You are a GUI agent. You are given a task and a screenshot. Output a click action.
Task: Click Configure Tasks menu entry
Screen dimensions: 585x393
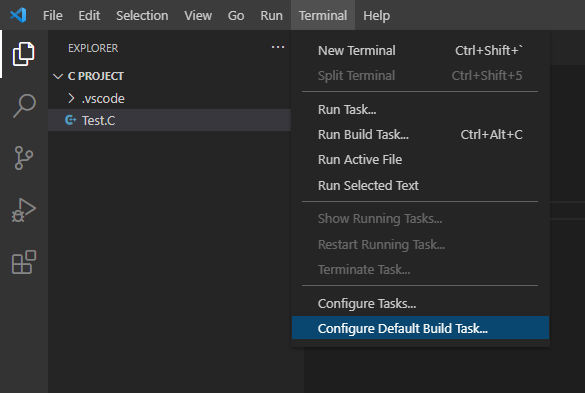click(420, 303)
